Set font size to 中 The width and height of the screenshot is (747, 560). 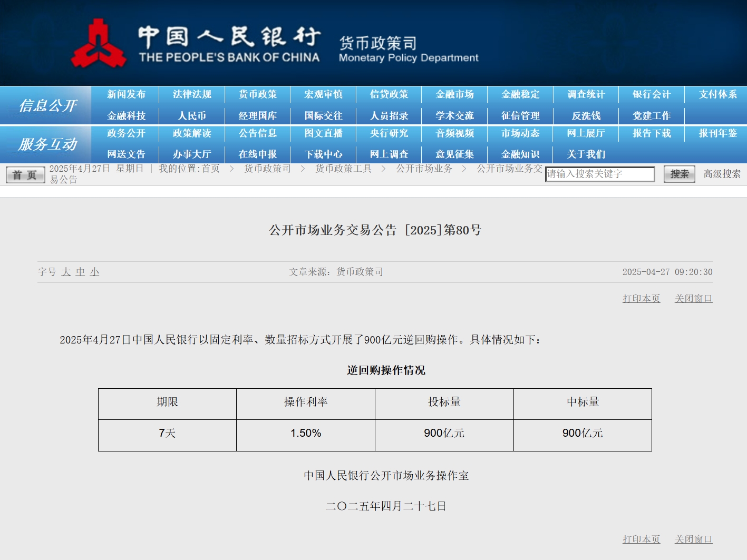[80, 272]
